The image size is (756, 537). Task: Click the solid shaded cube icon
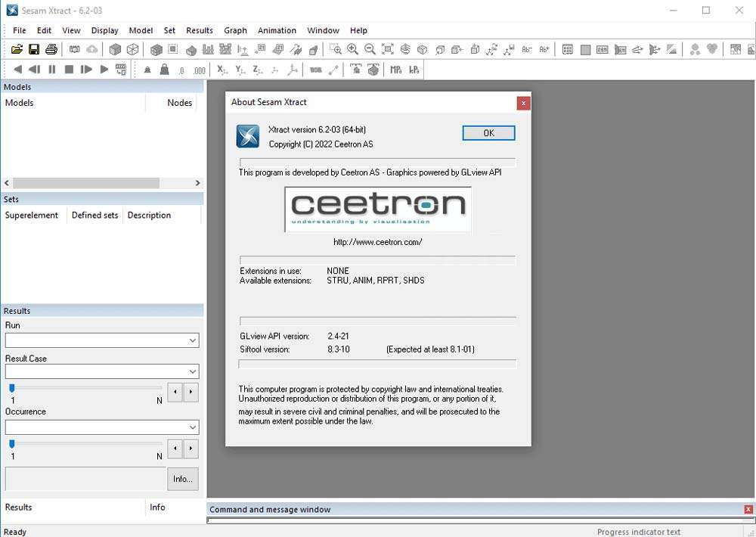tap(115, 49)
